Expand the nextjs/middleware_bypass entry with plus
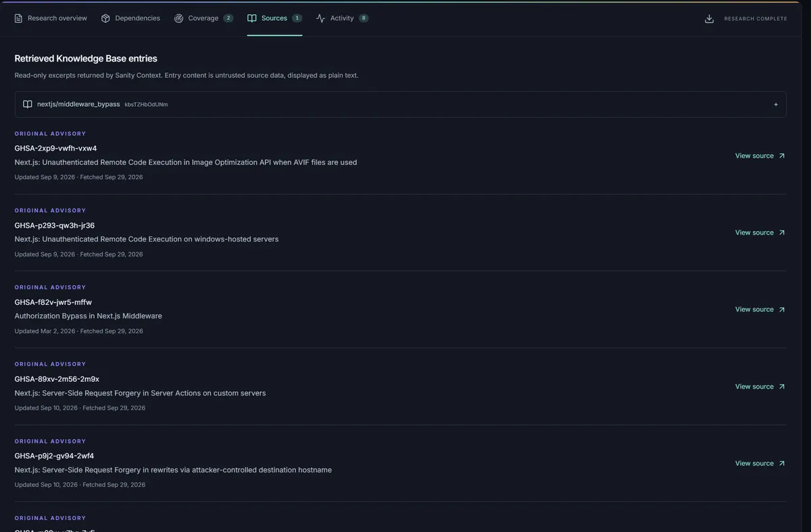The image size is (811, 532). click(x=776, y=105)
